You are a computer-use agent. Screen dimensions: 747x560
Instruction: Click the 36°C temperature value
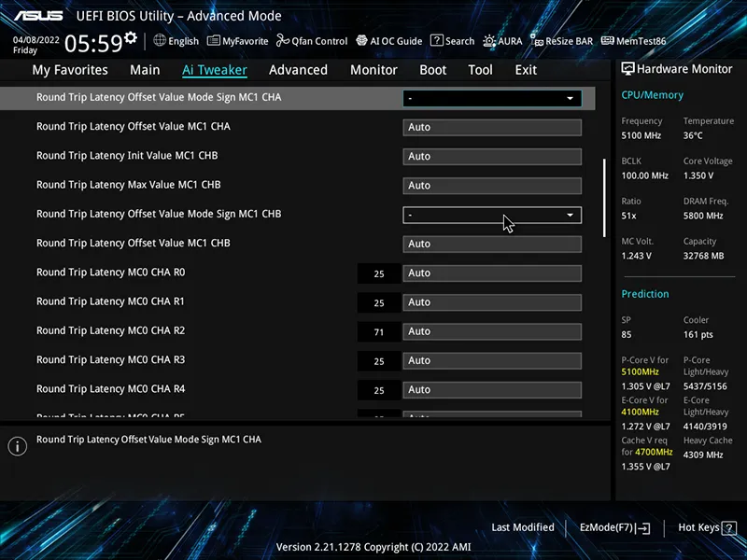(x=693, y=135)
